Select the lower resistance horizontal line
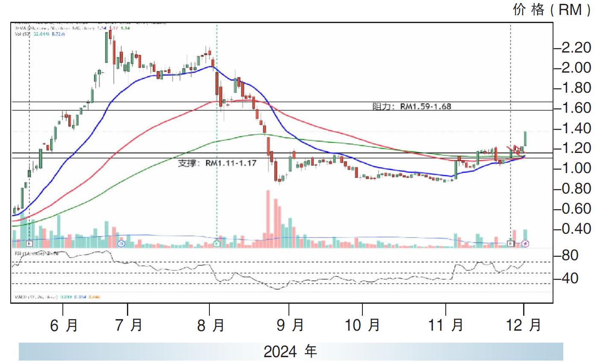 pos(282,111)
